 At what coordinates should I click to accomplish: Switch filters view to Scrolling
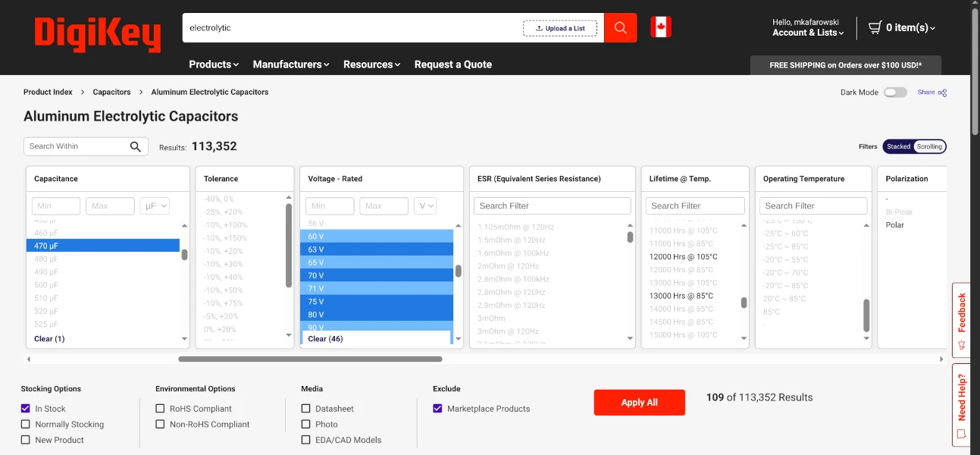[931, 146]
